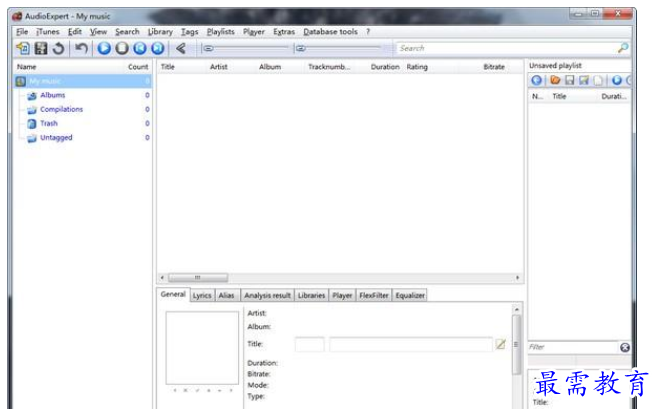The image size is (657, 415).
Task: Switch to the Player tab
Action: click(342, 296)
